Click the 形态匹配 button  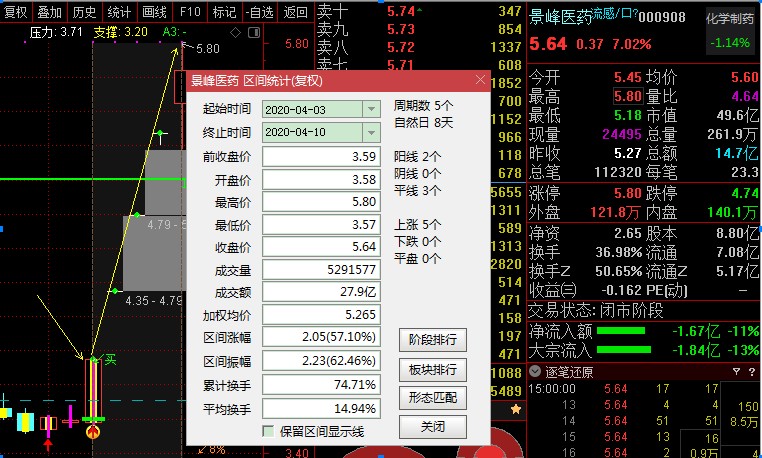(433, 398)
